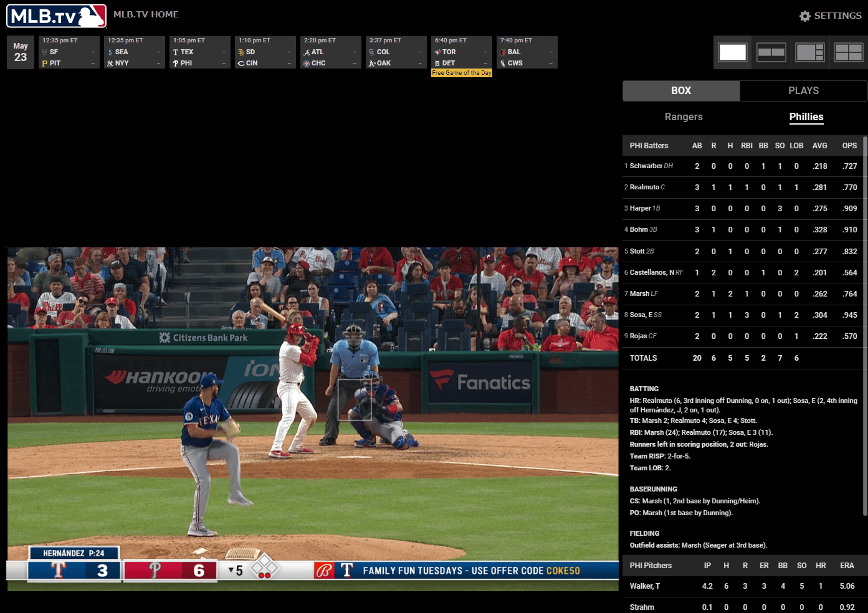Click on Bohm in the batters table
This screenshot has width=868, height=613.
pyautogui.click(x=638, y=230)
